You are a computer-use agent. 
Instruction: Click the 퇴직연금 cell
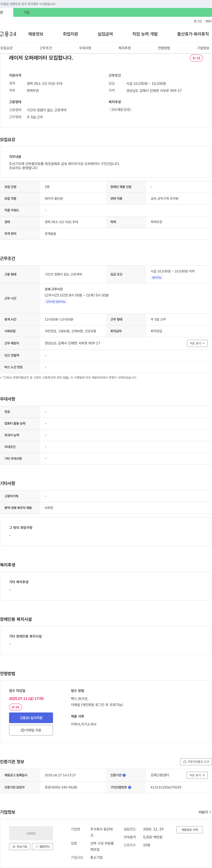click(156, 331)
